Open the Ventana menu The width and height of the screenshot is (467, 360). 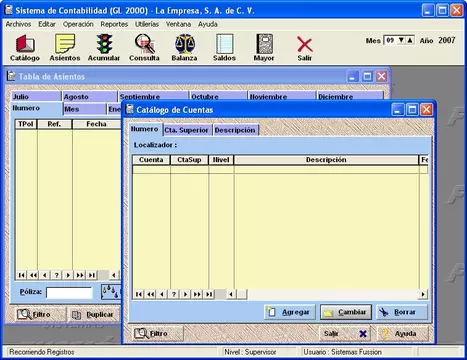(178, 24)
